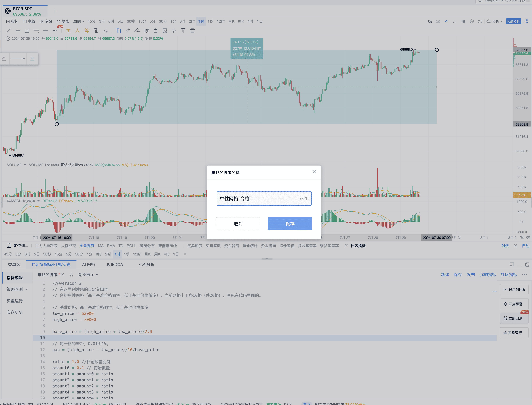Toggle the 主 main force indicator
This screenshot has height=405, width=532.
click(68, 31)
